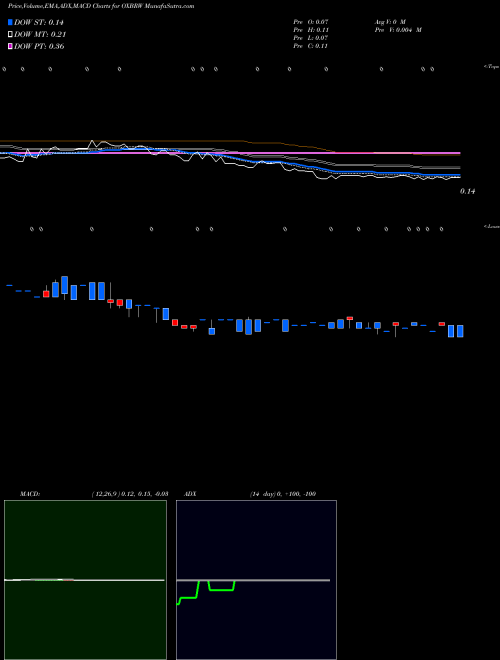Click the magenta DOW PT legend swatch

point(10,46)
